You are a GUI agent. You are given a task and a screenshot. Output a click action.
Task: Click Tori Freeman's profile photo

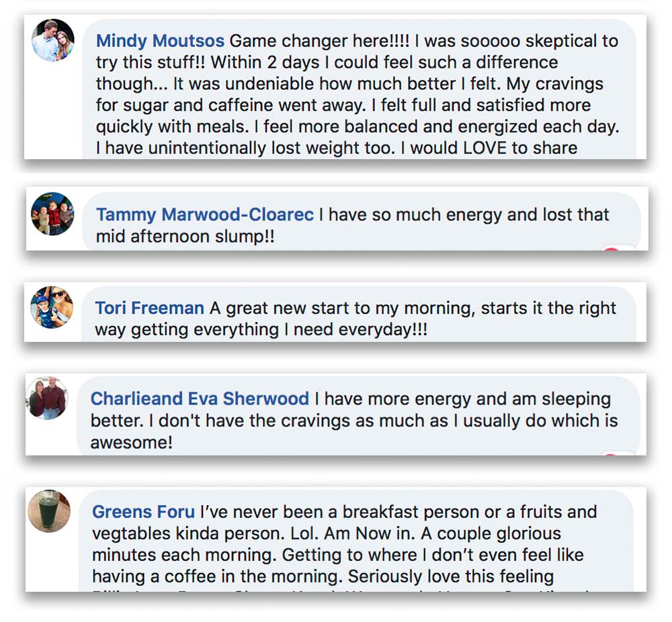point(51,307)
